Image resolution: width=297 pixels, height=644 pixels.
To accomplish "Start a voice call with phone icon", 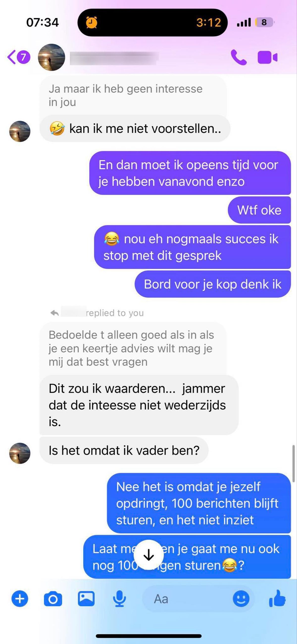I will pos(239,57).
